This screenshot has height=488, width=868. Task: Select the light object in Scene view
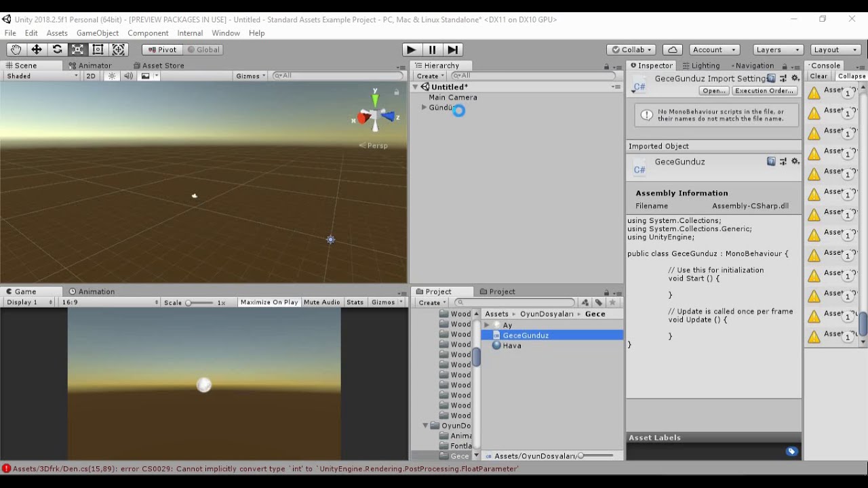330,239
